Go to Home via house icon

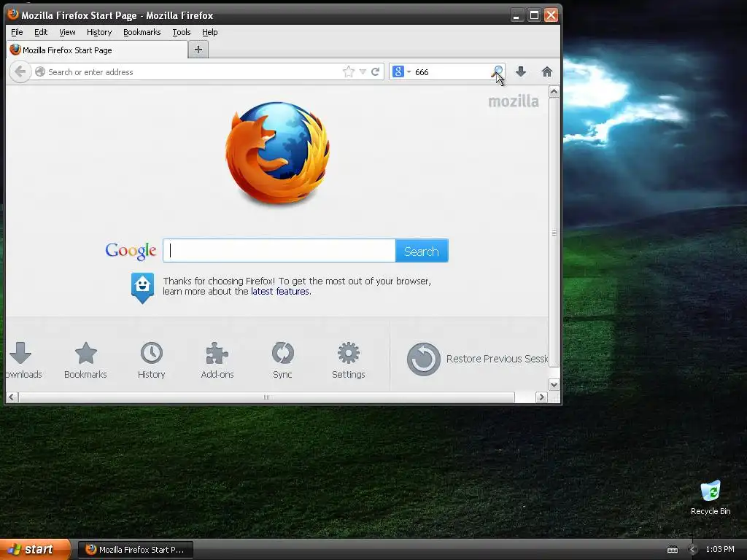coord(547,72)
